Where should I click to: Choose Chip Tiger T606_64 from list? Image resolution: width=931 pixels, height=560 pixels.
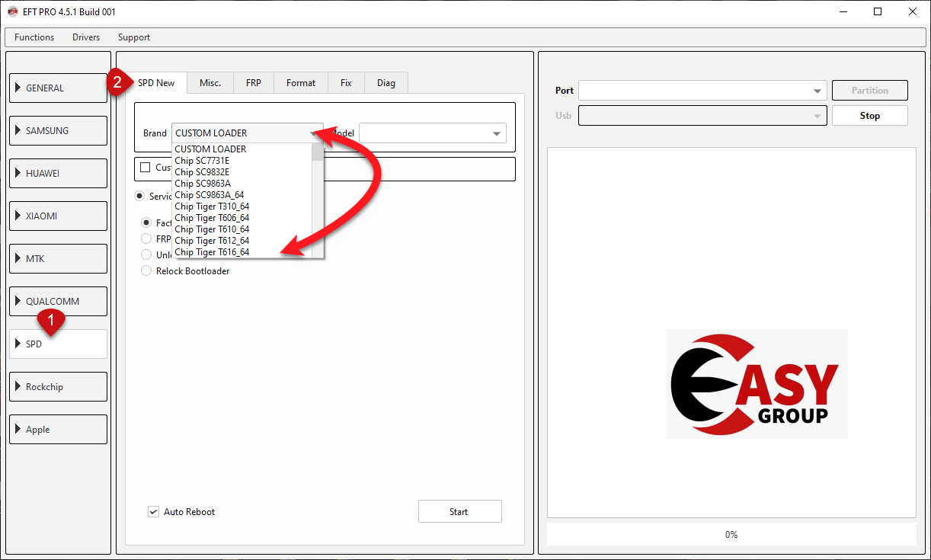[242, 218]
